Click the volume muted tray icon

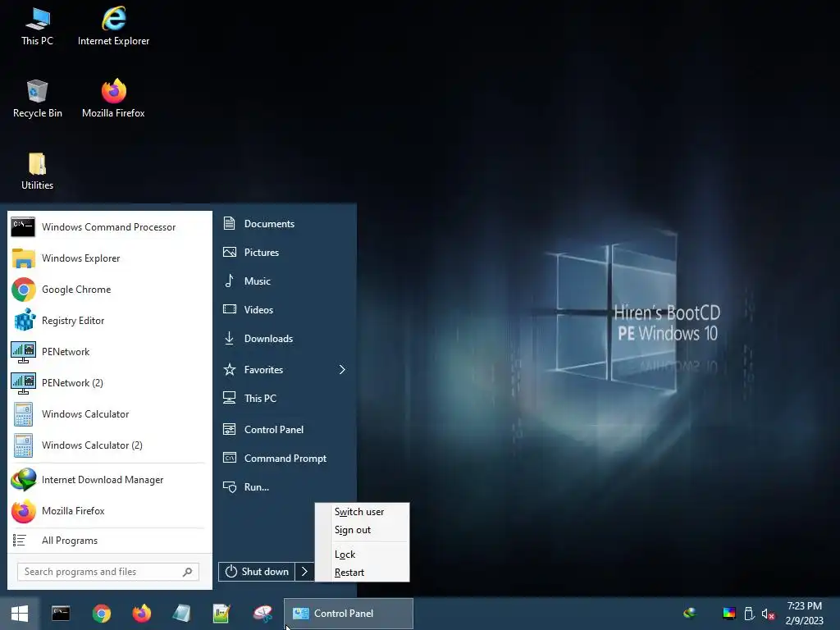coord(768,614)
